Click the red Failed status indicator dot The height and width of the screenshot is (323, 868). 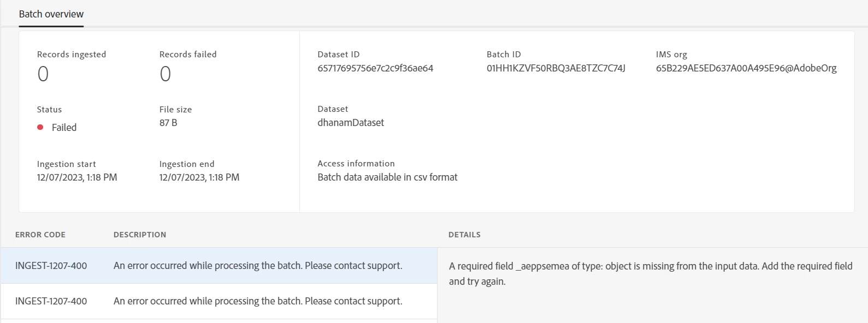pyautogui.click(x=40, y=127)
